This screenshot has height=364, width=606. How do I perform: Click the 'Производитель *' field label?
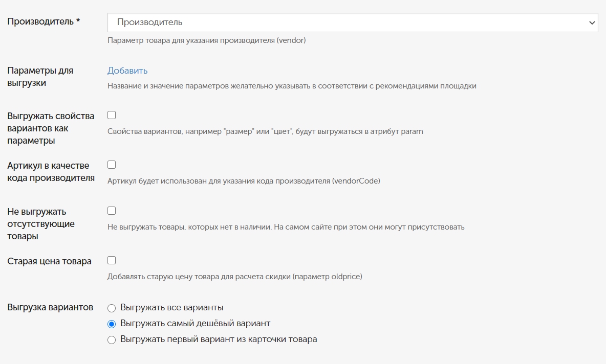click(44, 21)
